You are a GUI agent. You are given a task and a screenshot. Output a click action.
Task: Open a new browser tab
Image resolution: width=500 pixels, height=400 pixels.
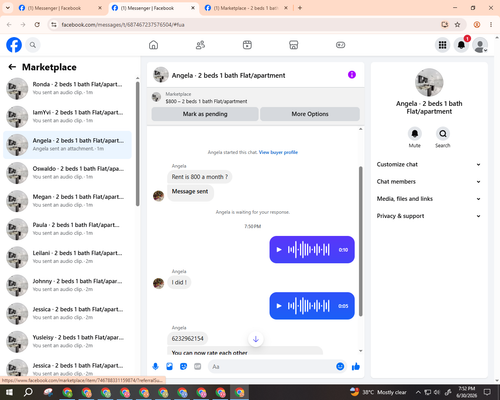300,8
